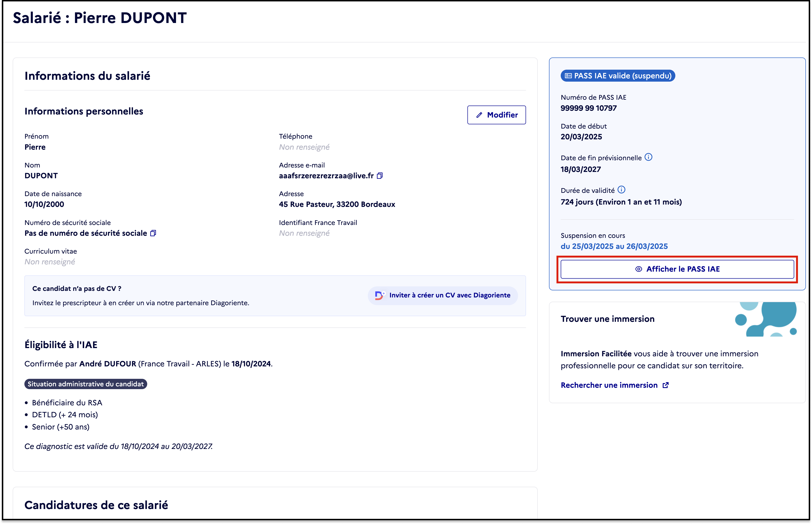Click the Ce candidat n'a pas de CV ? text
Viewport: 812px width, 524px height.
77,289
